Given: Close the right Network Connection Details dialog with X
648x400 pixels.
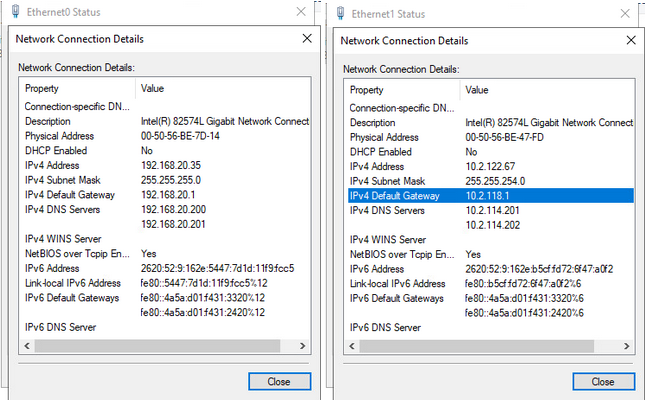Looking at the screenshot, I should pyautogui.click(x=629, y=40).
